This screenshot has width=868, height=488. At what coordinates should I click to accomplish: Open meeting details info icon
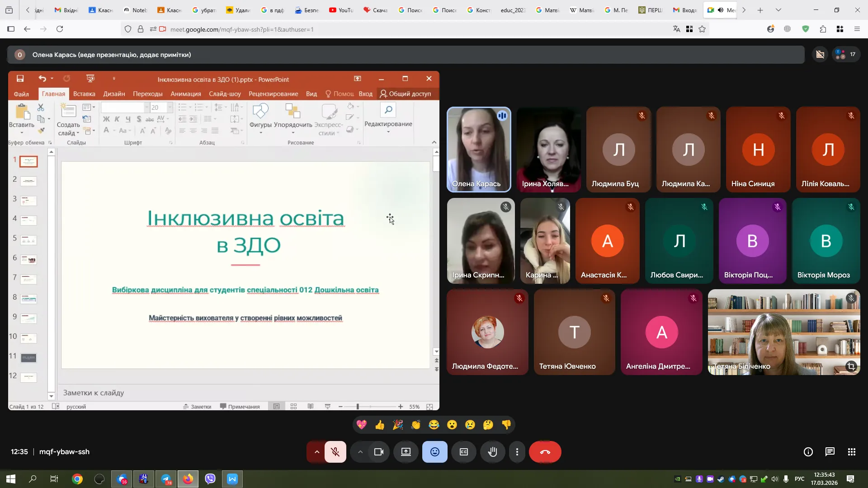[808, 452]
